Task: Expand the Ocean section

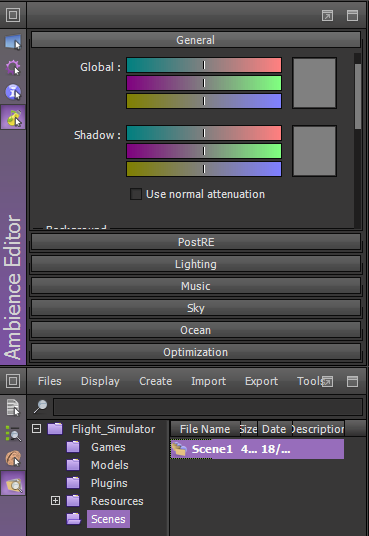Action: pos(196,330)
